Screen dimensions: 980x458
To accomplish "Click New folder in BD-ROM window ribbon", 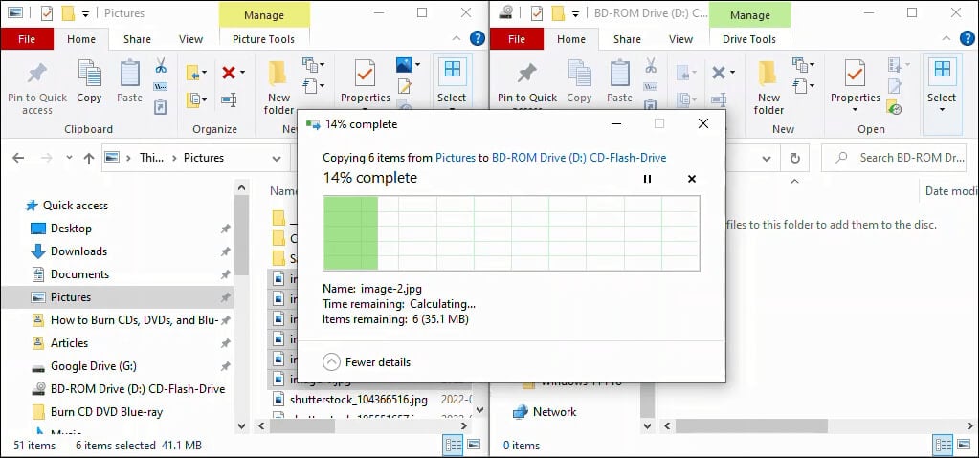I will [x=768, y=87].
